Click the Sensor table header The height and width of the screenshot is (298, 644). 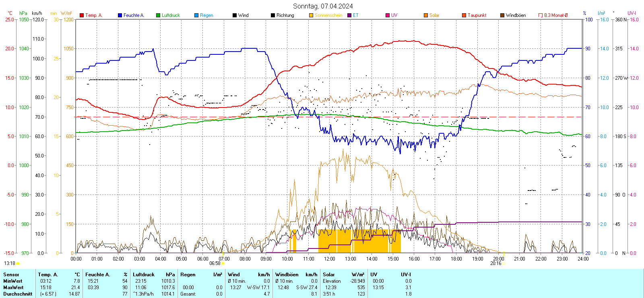click(x=11, y=275)
